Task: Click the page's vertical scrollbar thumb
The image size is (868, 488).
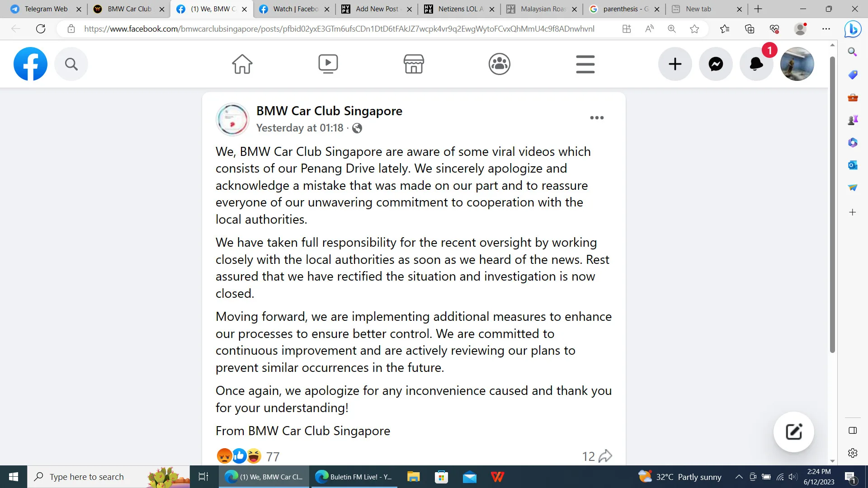Action: [832, 204]
